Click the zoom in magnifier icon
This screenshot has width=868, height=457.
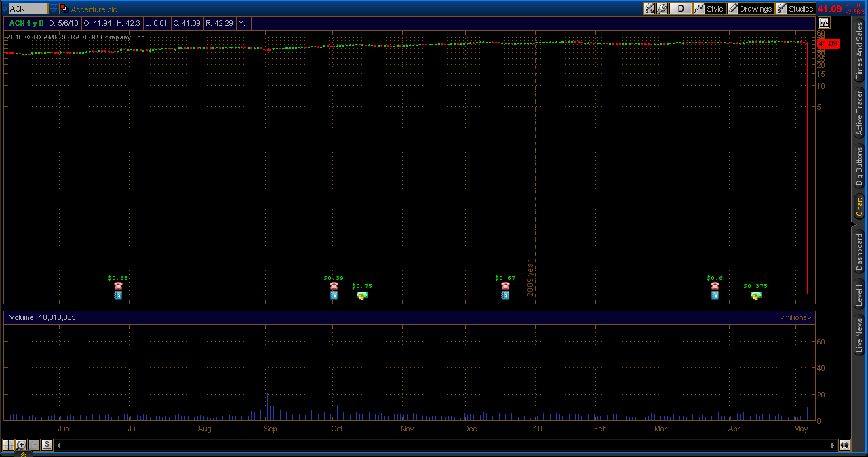pos(21,445)
